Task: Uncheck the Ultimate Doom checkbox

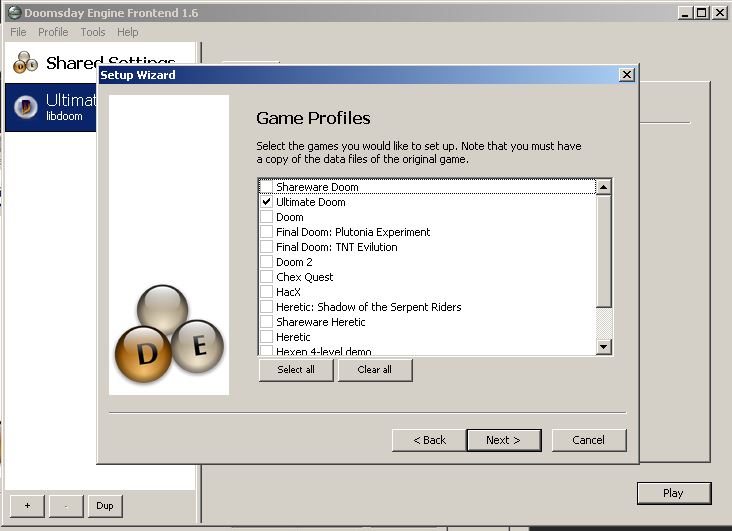Action: pyautogui.click(x=266, y=202)
